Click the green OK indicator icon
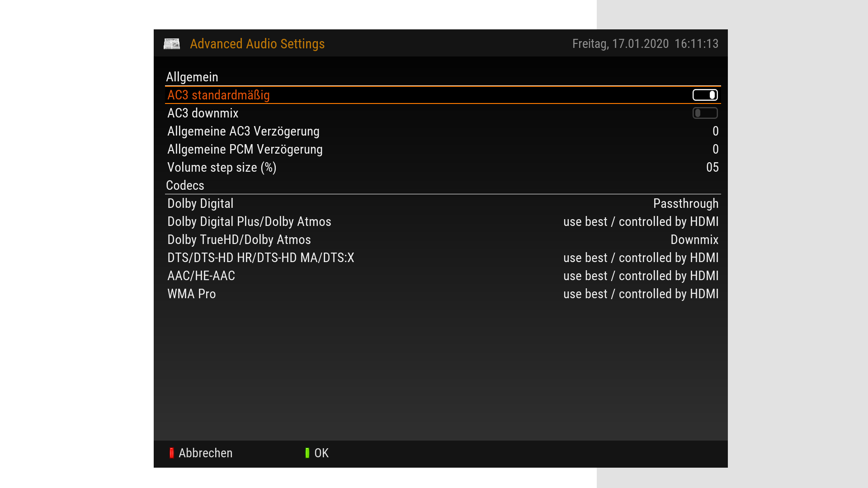868x488 pixels. [x=307, y=453]
